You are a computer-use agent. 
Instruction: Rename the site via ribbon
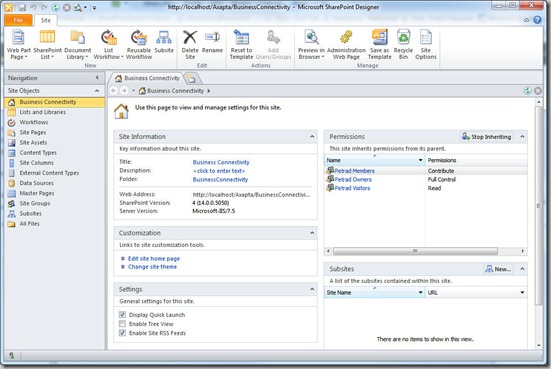click(x=212, y=42)
